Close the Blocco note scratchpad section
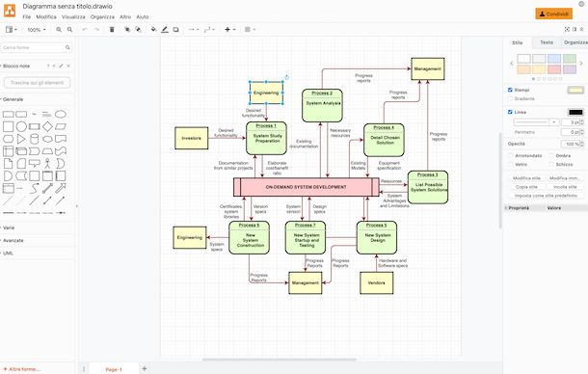 tap(68, 66)
